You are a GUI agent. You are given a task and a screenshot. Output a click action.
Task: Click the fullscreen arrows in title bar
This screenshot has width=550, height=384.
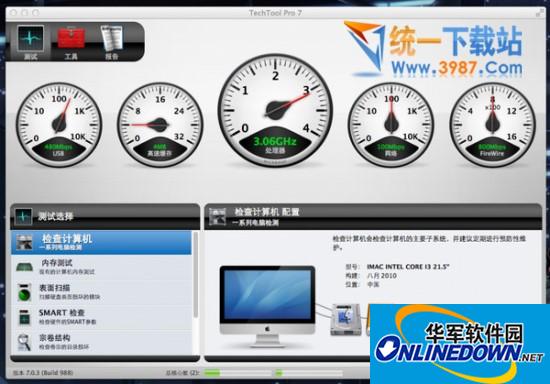[x=539, y=13]
